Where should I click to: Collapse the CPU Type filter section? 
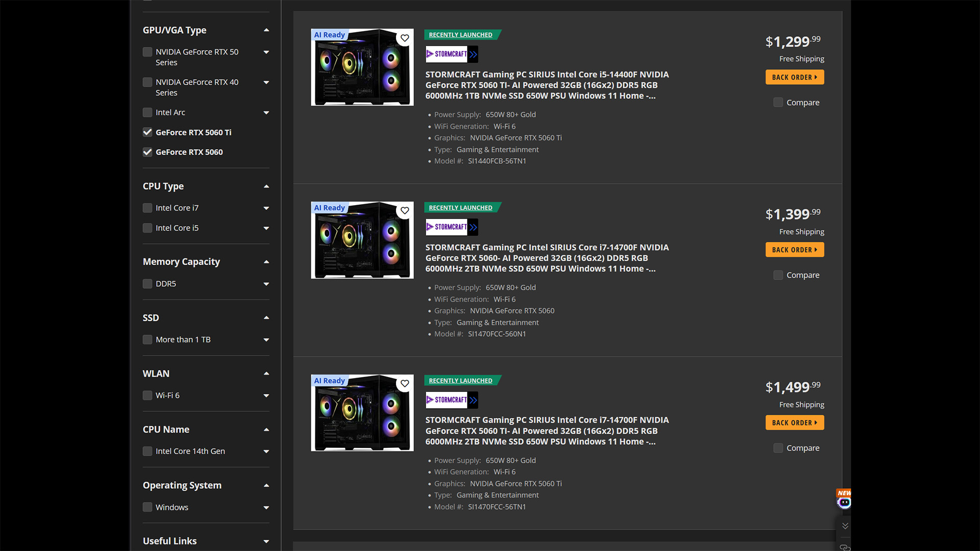[x=266, y=186]
